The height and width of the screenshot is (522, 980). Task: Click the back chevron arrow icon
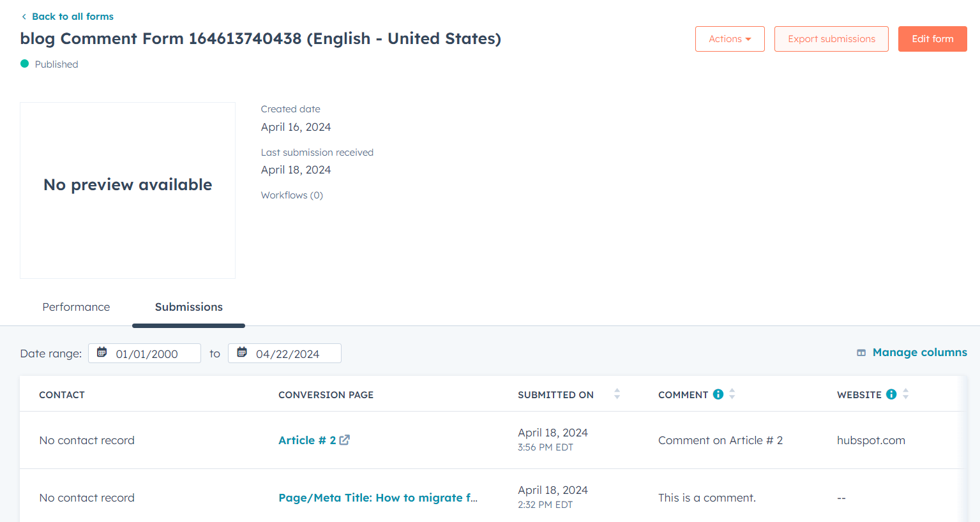click(x=24, y=17)
